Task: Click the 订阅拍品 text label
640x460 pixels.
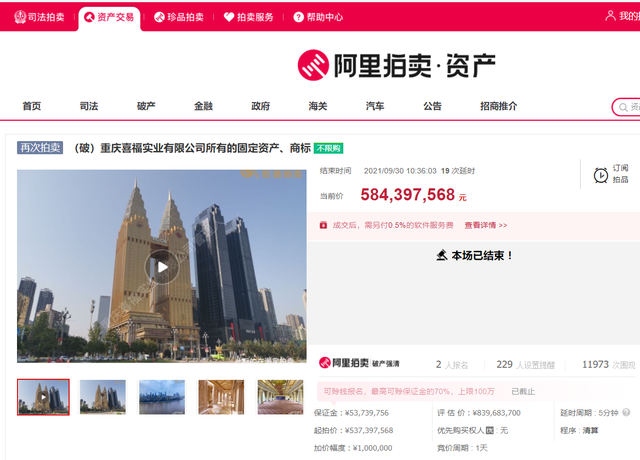Action: click(620, 173)
